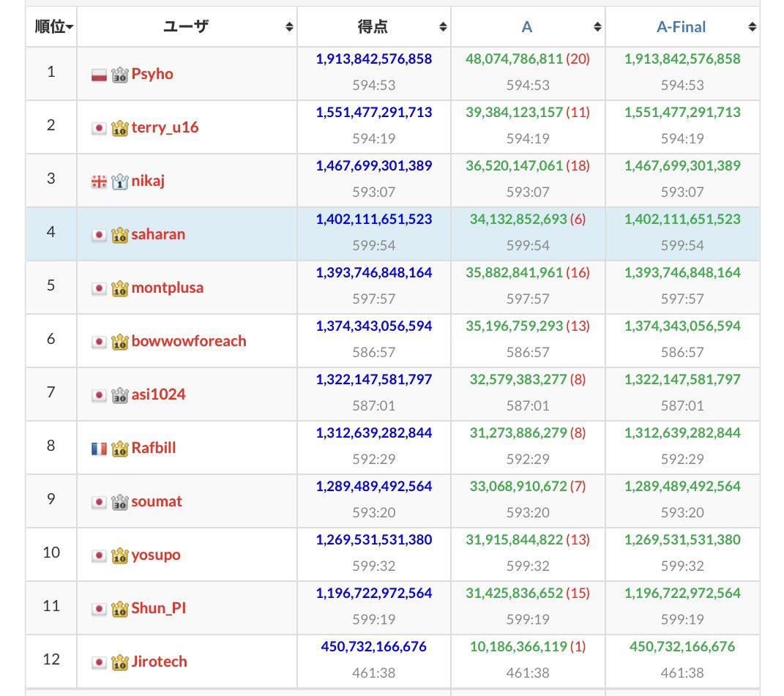Screen dimensions: 784x696
Task: Select montplusa total 1,393,746,848,164 in 得点
Action: [374, 273]
